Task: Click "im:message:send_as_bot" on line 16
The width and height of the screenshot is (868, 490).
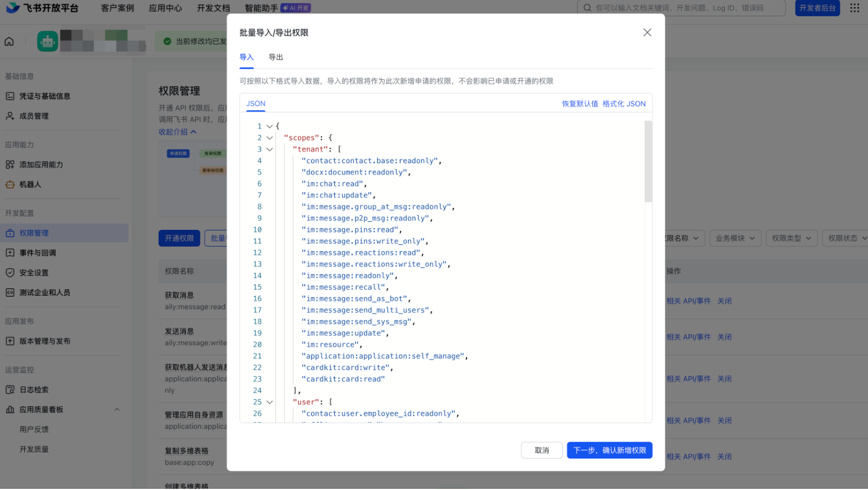Action: click(354, 299)
